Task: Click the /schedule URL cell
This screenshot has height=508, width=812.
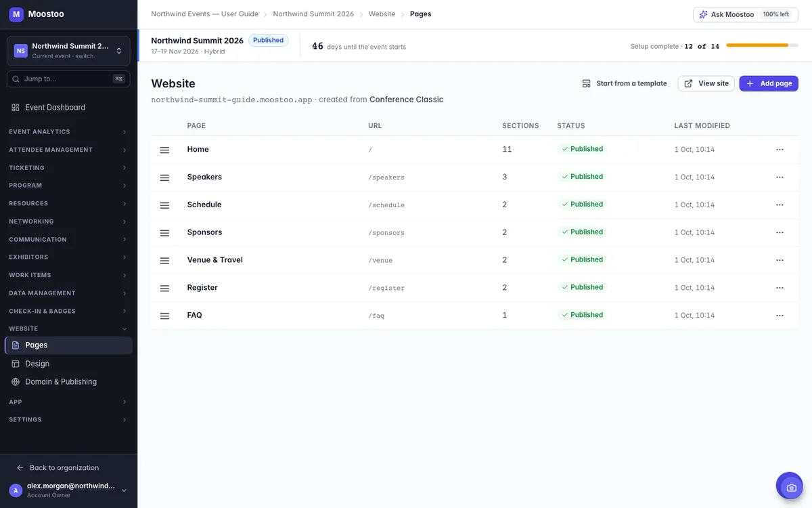Action: [x=386, y=205]
